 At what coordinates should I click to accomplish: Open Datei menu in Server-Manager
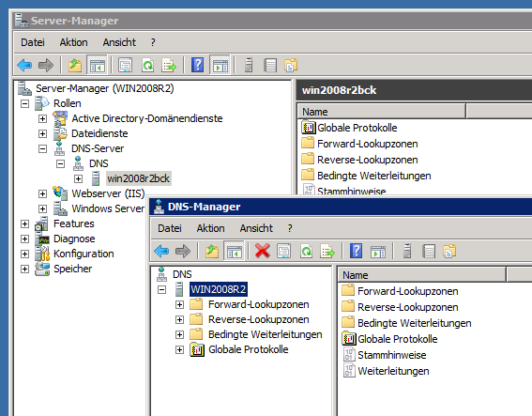[33, 42]
